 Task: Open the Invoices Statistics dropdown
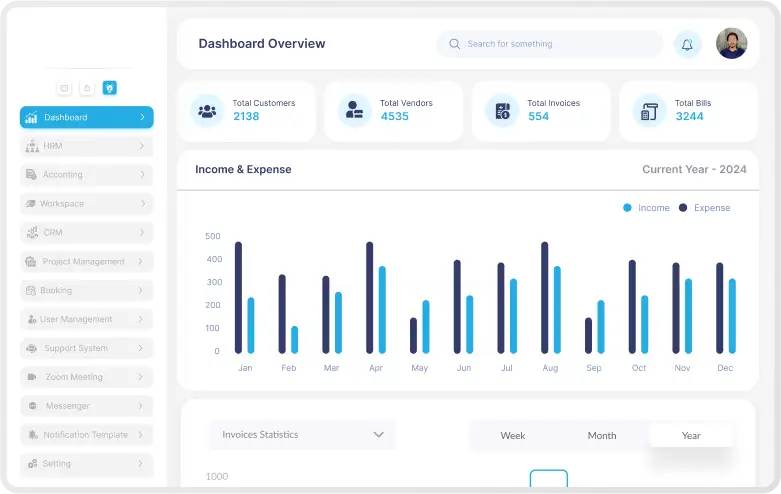click(302, 435)
